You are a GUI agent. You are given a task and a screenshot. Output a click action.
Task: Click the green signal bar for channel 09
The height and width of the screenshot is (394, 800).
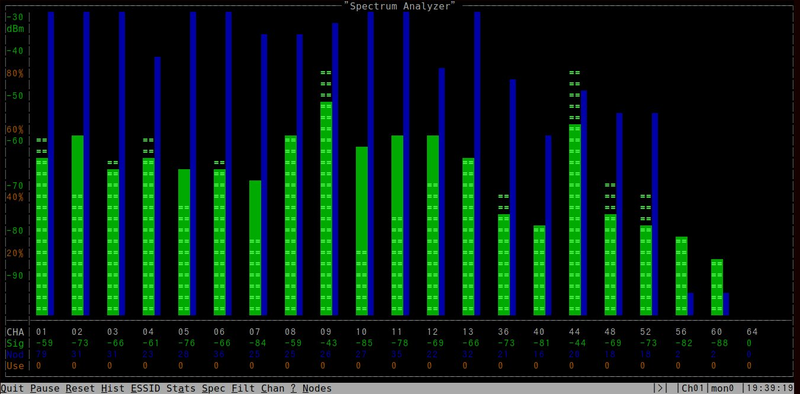(x=326, y=208)
